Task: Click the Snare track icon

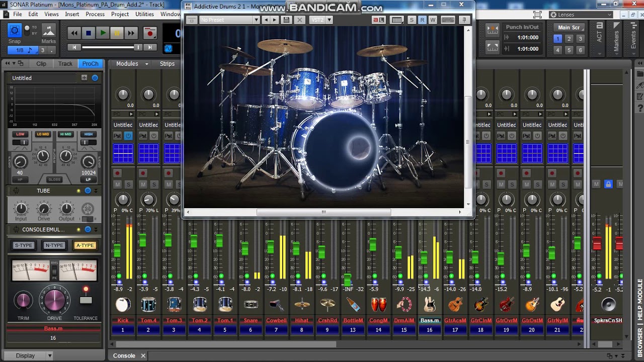Action: [x=251, y=304]
